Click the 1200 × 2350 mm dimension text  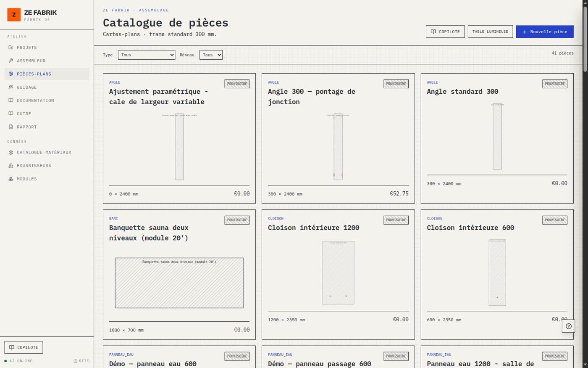tap(286, 320)
